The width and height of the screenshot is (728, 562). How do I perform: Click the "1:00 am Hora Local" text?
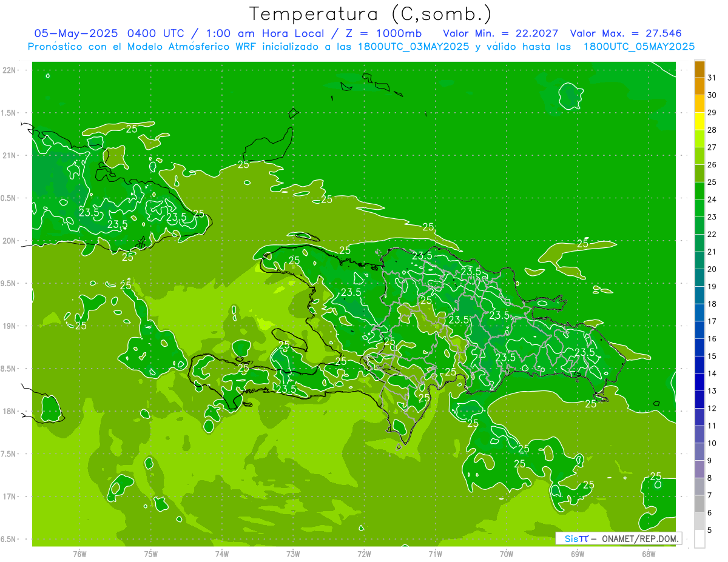[264, 33]
